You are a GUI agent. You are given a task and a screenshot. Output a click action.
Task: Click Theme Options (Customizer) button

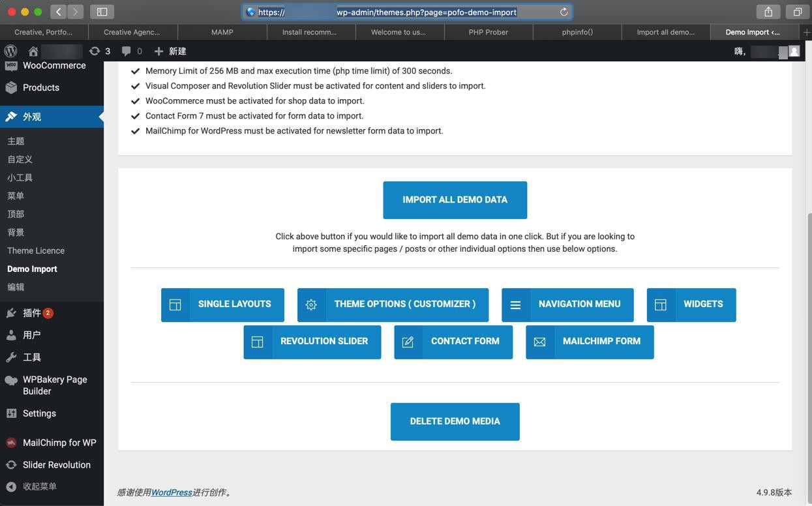pyautogui.click(x=393, y=305)
